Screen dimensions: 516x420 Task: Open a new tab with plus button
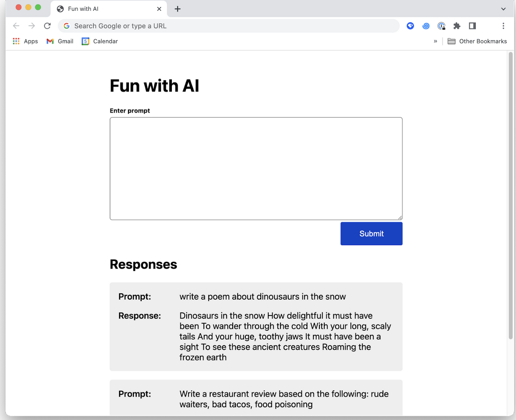pos(177,9)
